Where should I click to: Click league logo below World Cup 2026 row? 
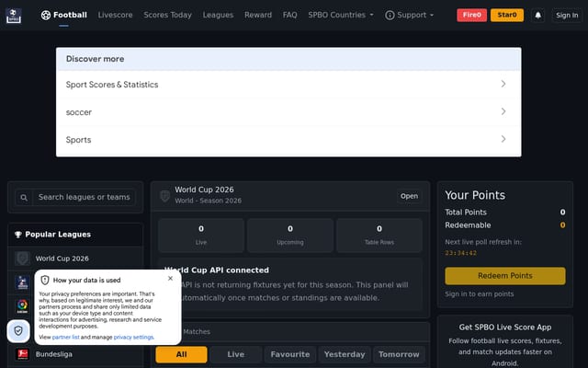[22, 282]
